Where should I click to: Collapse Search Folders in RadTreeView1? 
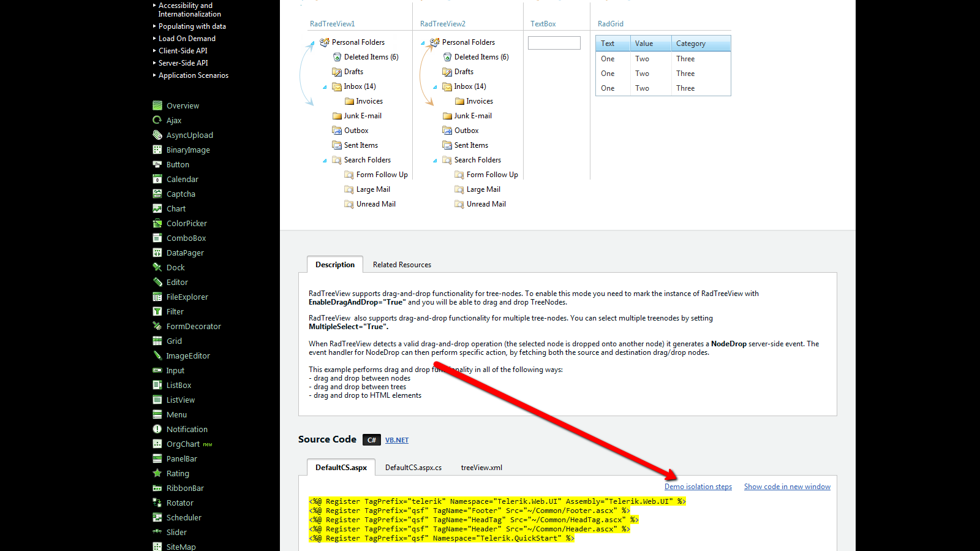pyautogui.click(x=325, y=161)
